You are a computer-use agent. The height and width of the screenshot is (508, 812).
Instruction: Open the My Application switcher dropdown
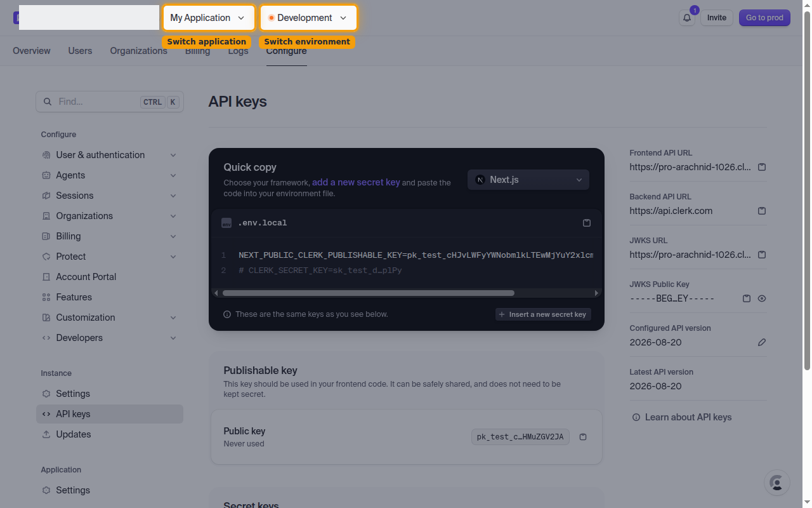click(209, 18)
